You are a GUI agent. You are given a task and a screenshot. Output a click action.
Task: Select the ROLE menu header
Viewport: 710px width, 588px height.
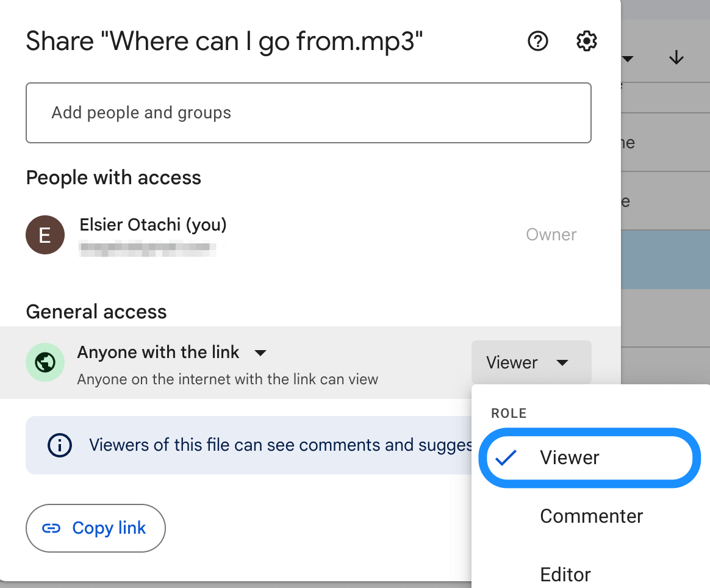coord(509,413)
